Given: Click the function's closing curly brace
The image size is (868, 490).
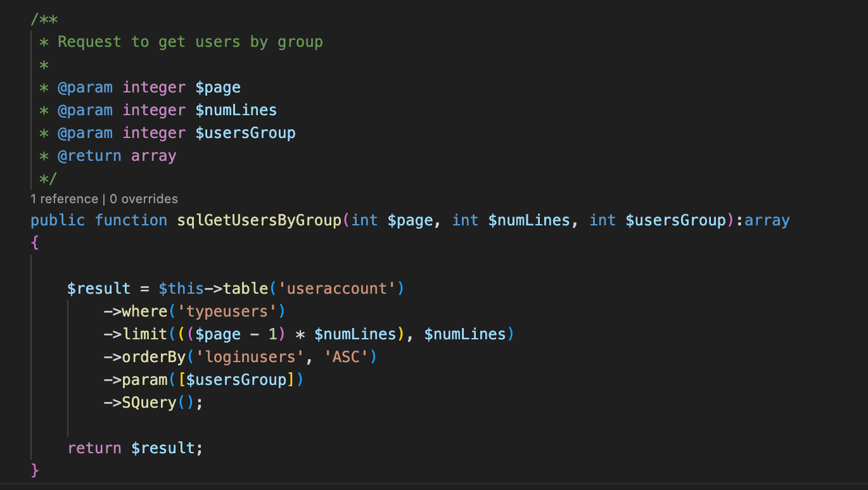Looking at the screenshot, I should pos(35,471).
